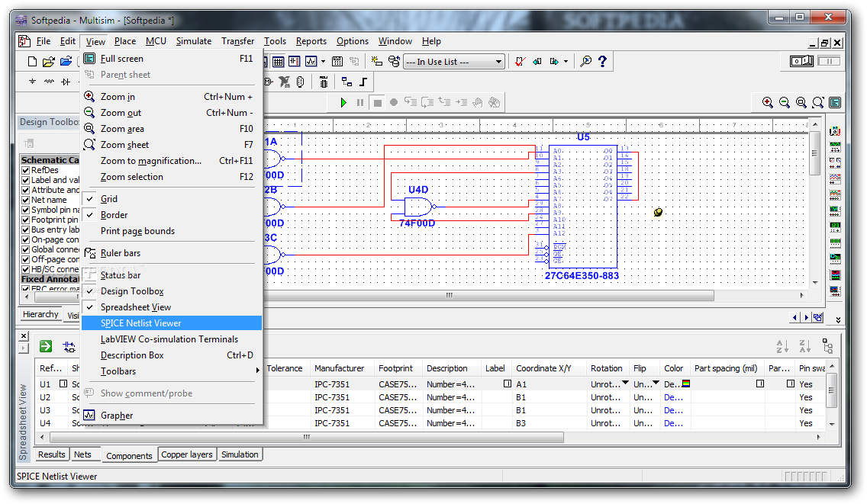Viewport: 867px width, 504px height.
Task: Toggle the Attribute checkbox
Action: 25,190
